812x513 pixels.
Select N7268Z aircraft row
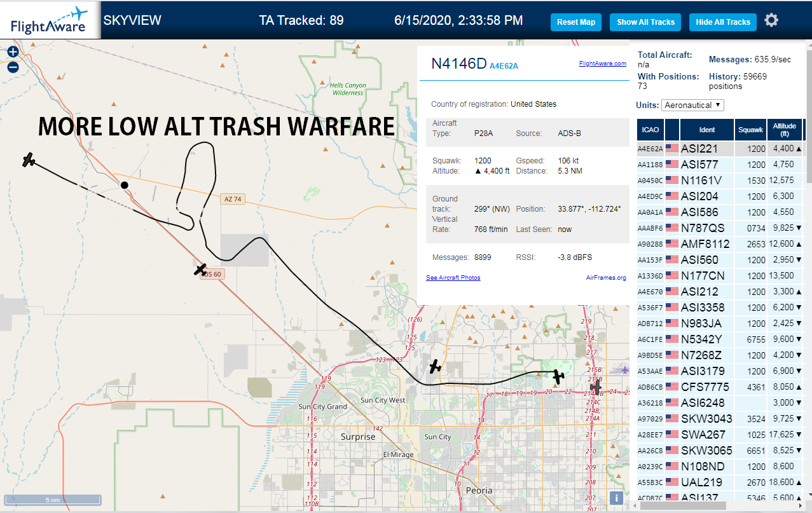point(720,355)
